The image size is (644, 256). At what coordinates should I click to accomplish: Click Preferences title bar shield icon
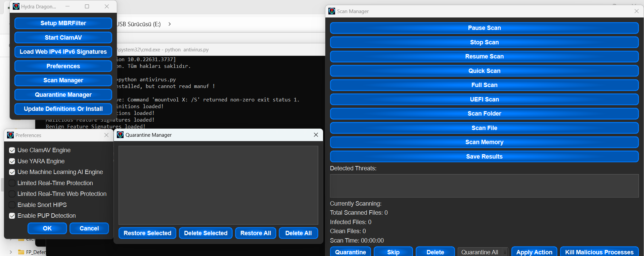(x=10, y=135)
